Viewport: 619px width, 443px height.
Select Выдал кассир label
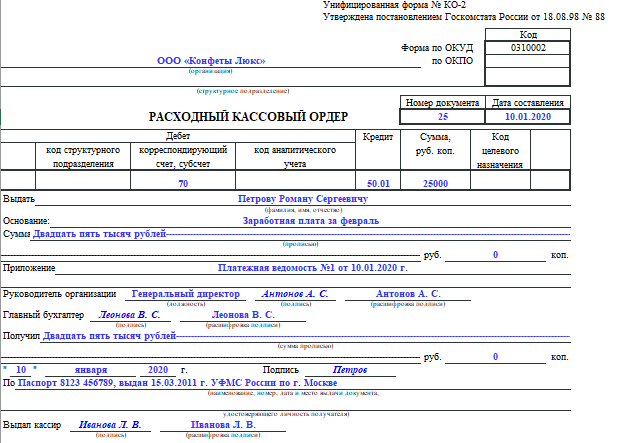pyautogui.click(x=32, y=424)
